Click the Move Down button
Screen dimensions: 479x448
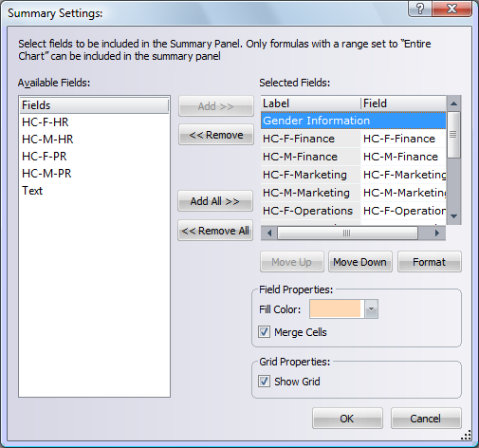360,262
